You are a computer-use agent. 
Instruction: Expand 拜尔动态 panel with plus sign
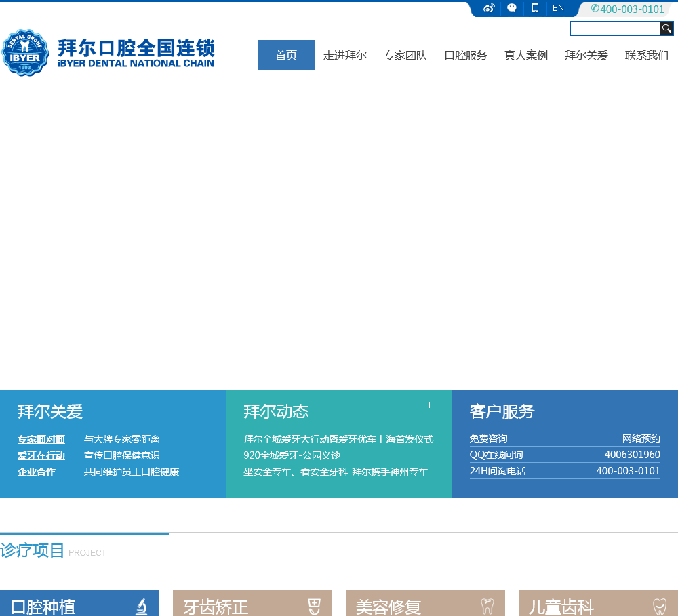coord(429,405)
